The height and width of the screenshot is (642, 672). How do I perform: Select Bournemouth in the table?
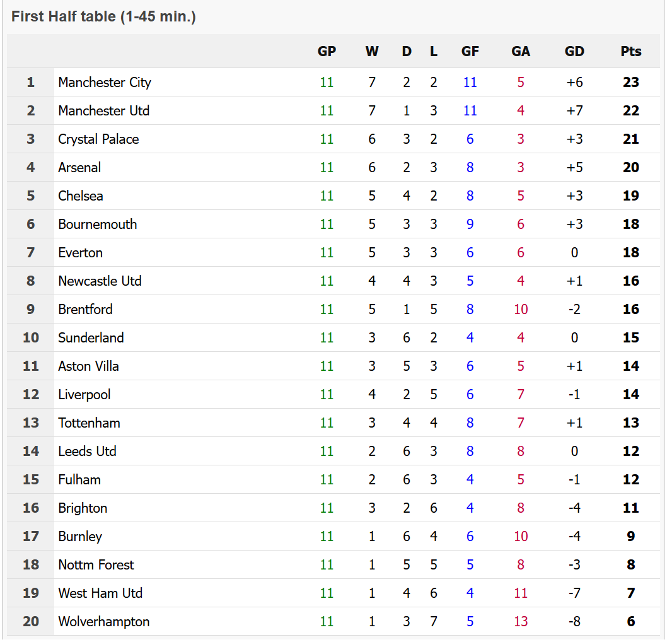(97, 224)
